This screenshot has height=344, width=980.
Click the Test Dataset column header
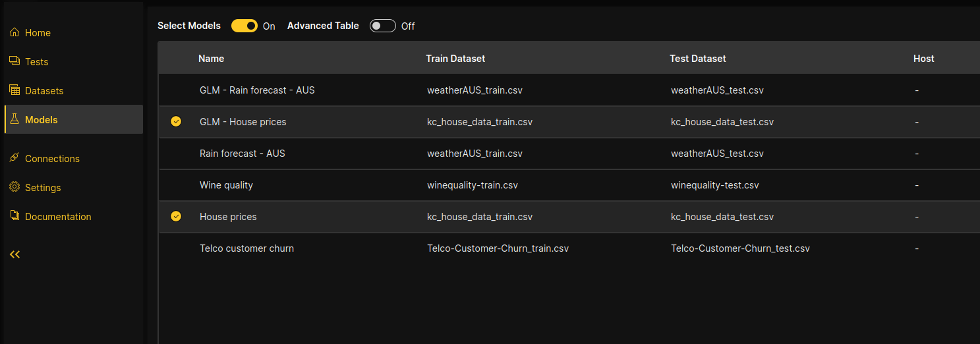click(x=697, y=59)
